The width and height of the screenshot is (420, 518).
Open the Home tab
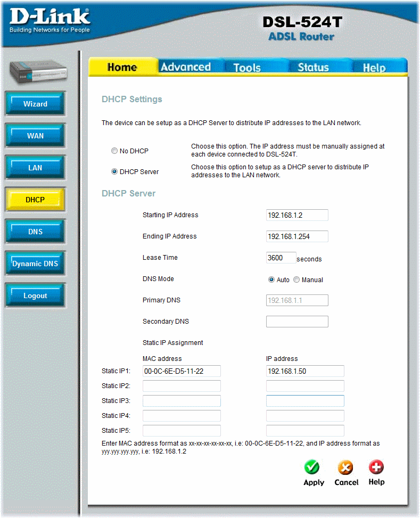click(122, 67)
